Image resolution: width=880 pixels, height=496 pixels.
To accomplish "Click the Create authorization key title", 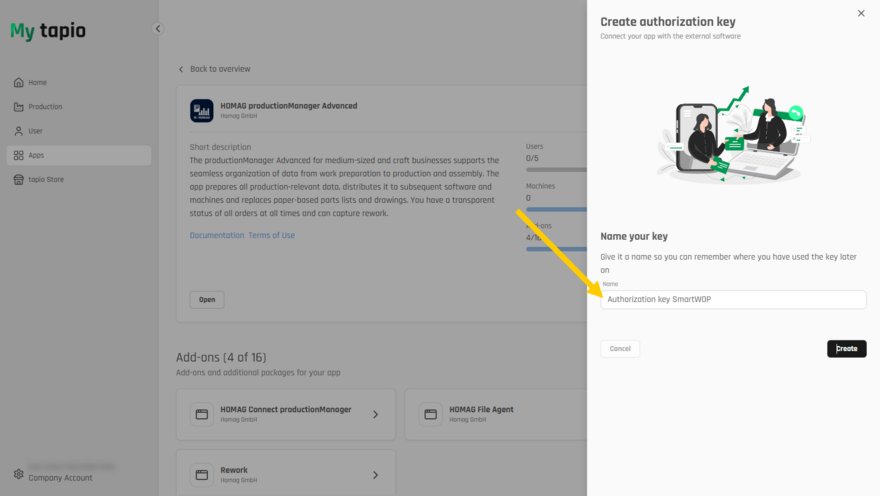I will pos(668,22).
